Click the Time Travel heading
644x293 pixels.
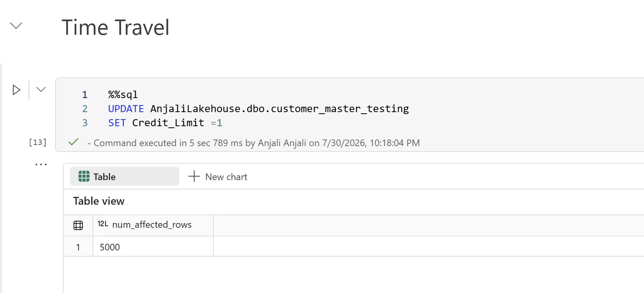pos(115,27)
